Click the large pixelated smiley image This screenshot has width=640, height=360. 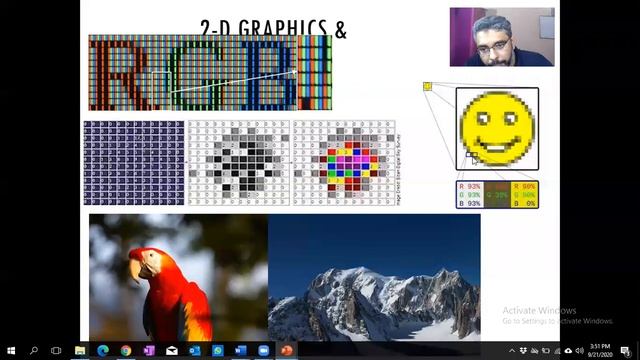(x=497, y=129)
